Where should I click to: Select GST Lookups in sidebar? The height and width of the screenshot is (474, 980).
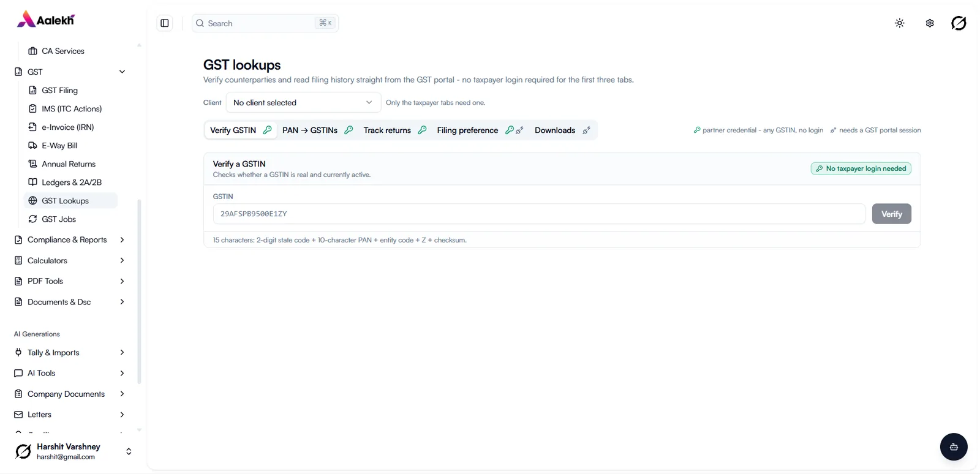[70, 200]
